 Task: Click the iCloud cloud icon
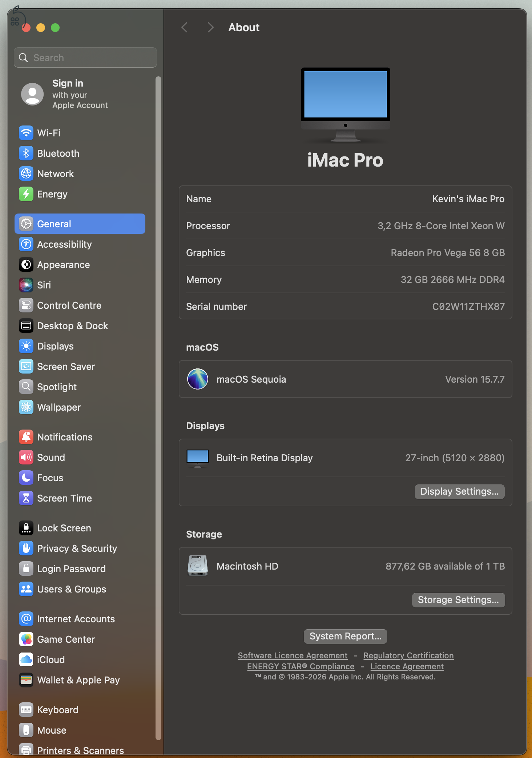[x=26, y=660]
